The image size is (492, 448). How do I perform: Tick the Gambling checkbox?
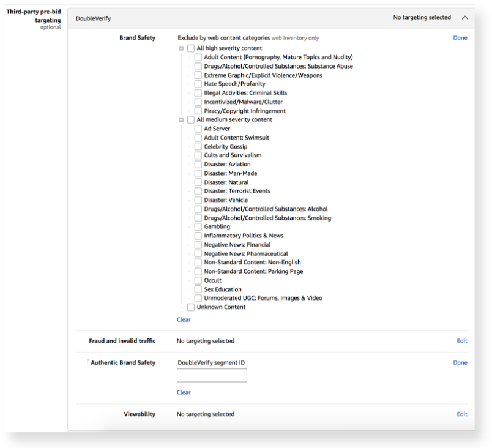[x=198, y=227]
